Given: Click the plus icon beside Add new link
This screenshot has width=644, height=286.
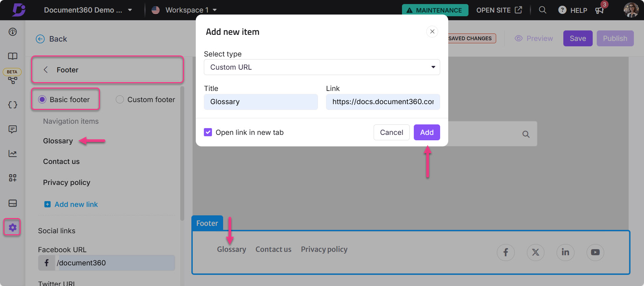Looking at the screenshot, I should click(48, 204).
